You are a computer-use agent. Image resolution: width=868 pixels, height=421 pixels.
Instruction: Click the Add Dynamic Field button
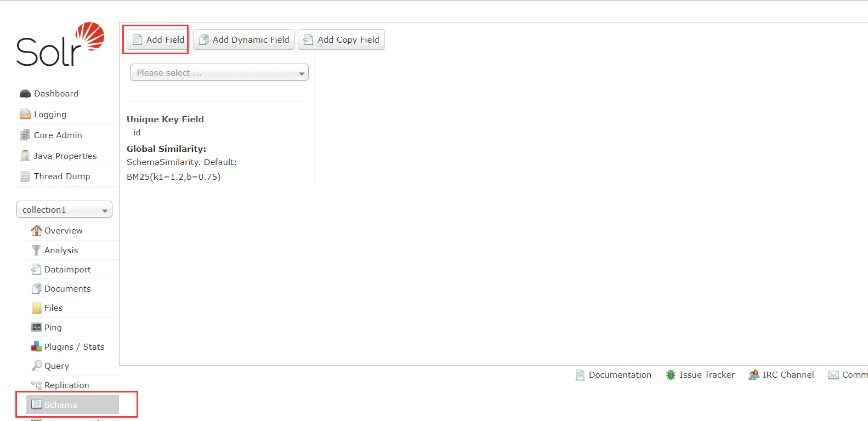point(244,39)
